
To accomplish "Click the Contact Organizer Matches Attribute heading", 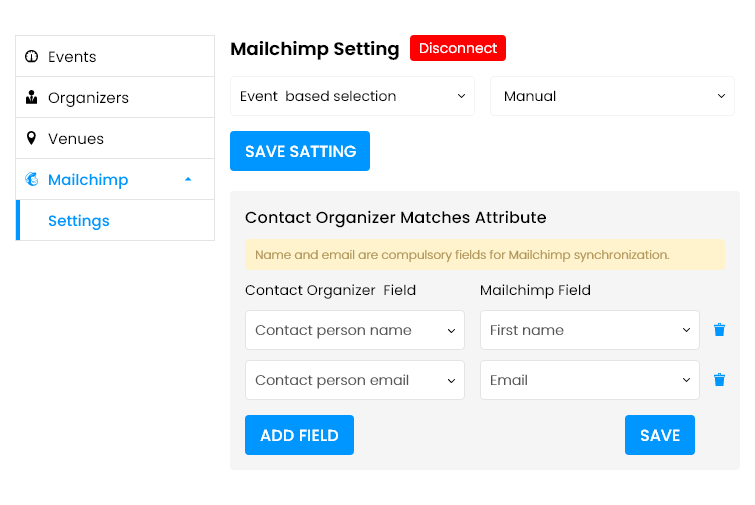I will click(x=396, y=218).
